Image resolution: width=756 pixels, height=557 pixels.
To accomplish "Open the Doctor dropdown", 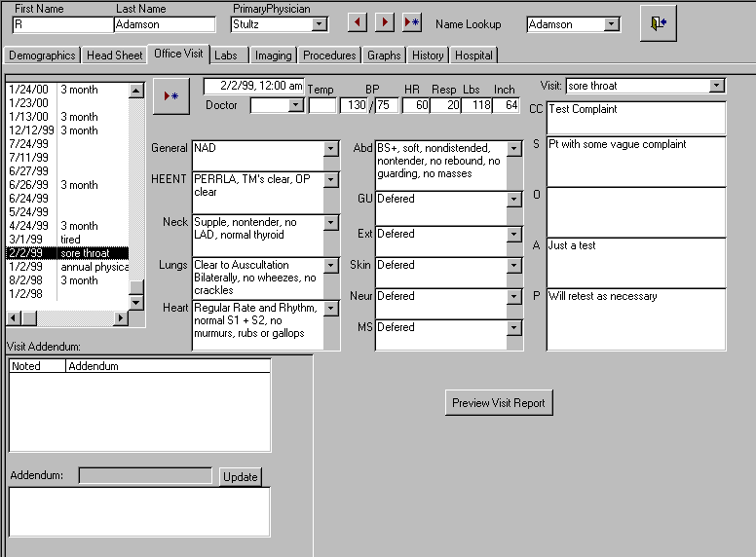I will (x=295, y=105).
